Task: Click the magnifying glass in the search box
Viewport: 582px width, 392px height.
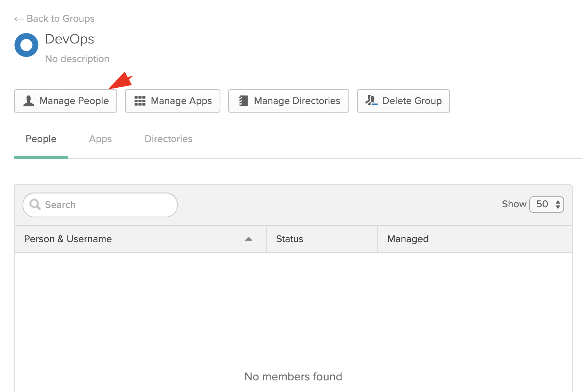Action: [x=35, y=205]
